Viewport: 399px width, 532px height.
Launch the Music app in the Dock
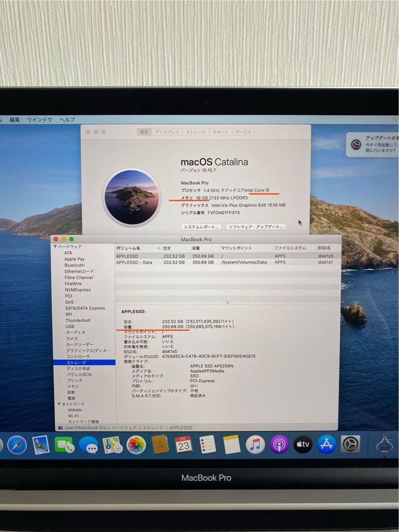(x=255, y=444)
